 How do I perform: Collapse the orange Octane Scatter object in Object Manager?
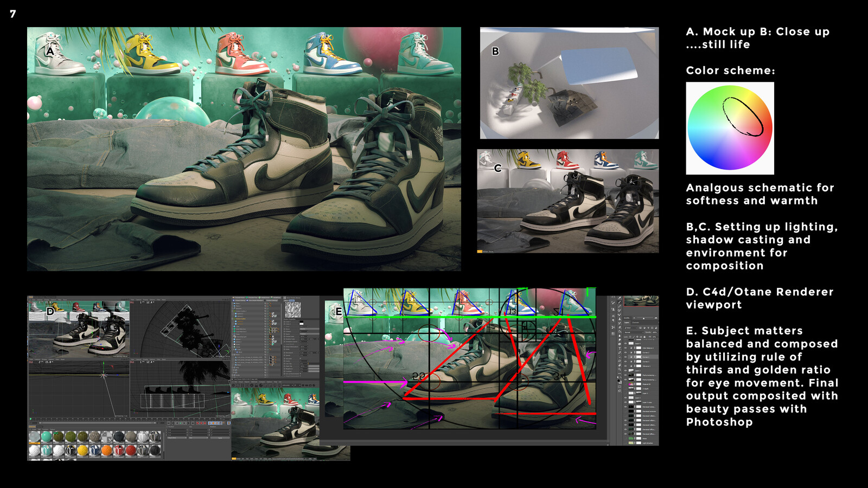[232, 319]
